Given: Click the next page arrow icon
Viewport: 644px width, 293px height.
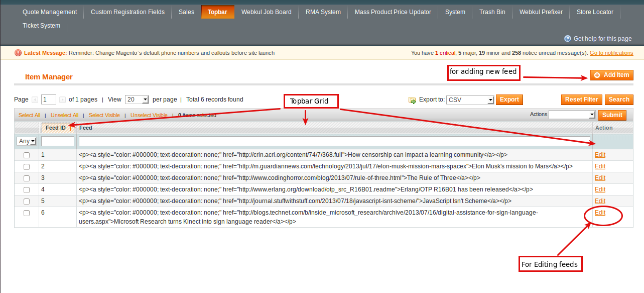Looking at the screenshot, I should coord(62,100).
